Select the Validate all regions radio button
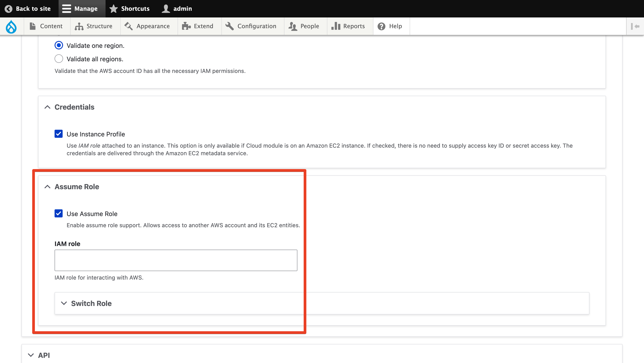 [x=59, y=59]
